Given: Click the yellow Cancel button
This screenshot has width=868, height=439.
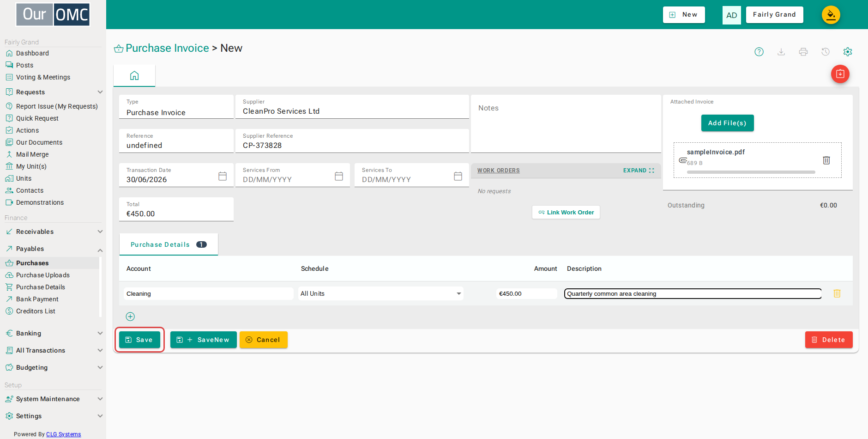Looking at the screenshot, I should (x=264, y=340).
